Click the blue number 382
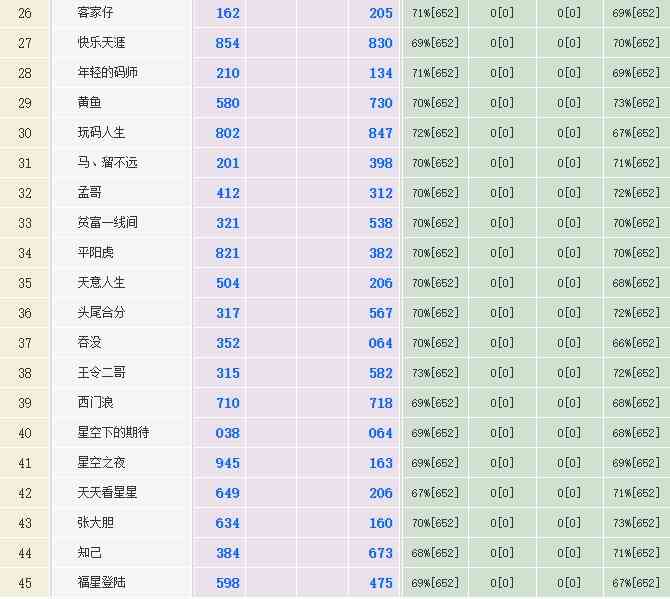The width and height of the screenshot is (670, 599). 380,253
